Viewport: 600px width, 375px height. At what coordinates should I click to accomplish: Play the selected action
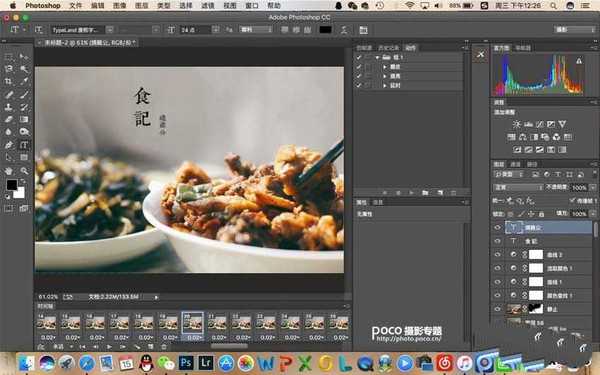411,192
